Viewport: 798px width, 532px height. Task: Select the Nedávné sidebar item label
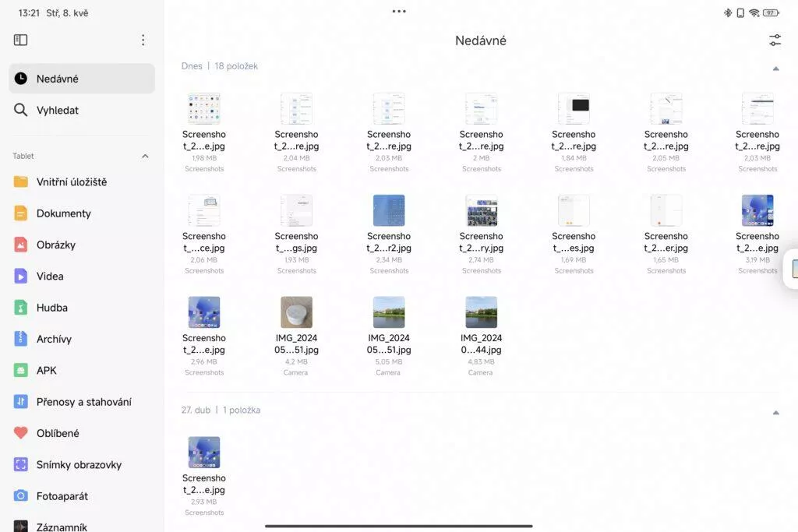point(58,79)
